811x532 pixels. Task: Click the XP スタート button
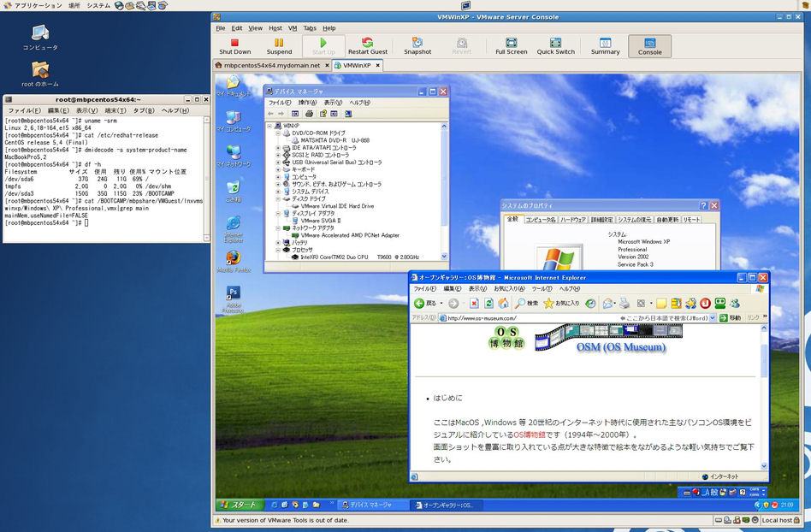[x=240, y=505]
